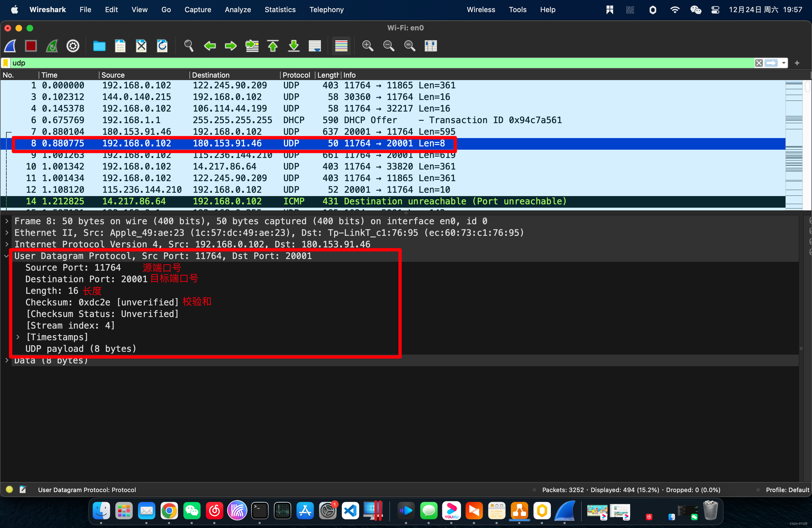Click the shark fin start capture icon
This screenshot has width=812, height=528.
10,46
